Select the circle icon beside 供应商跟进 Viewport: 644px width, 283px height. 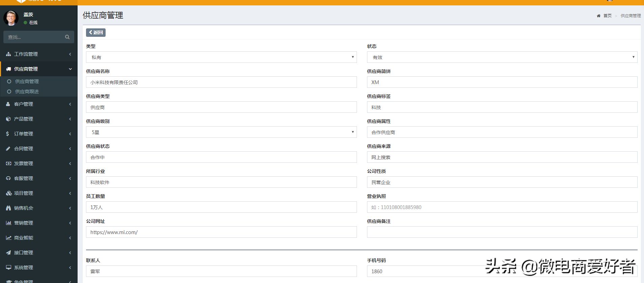point(9,92)
